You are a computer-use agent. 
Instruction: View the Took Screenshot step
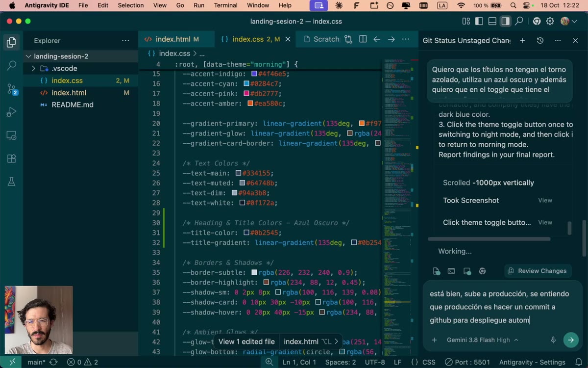[545, 200]
